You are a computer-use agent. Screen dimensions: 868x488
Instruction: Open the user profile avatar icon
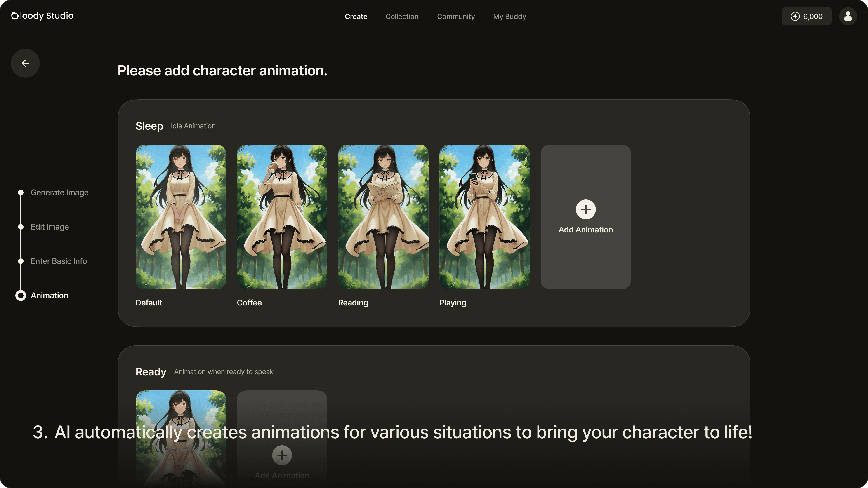click(x=848, y=16)
